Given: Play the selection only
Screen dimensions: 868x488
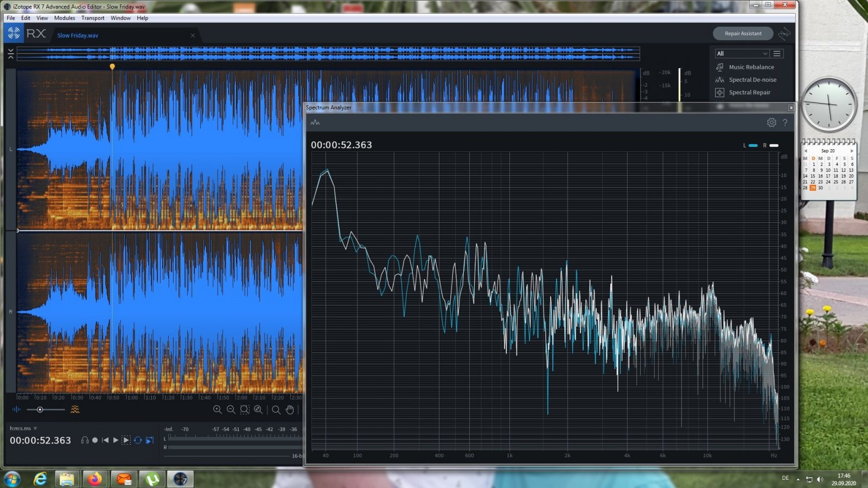Looking at the screenshot, I should pyautogui.click(x=126, y=440).
